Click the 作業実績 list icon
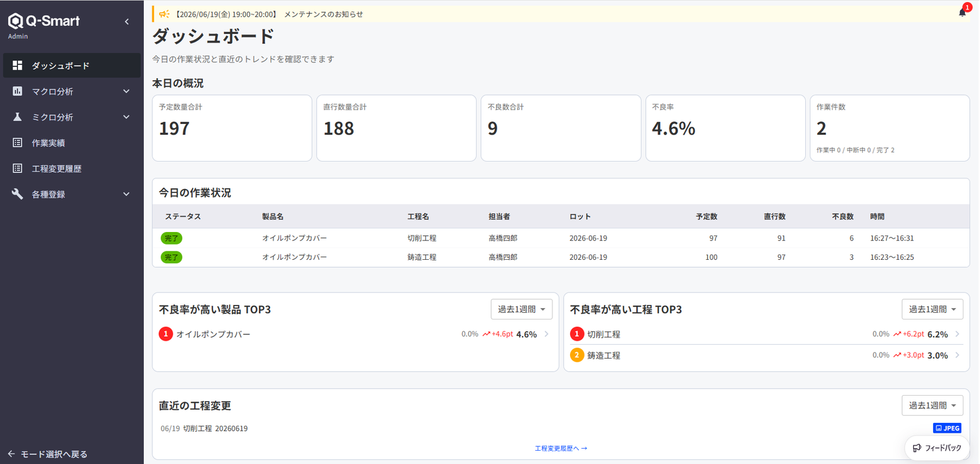Image resolution: width=980 pixels, height=464 pixels. tap(18, 143)
